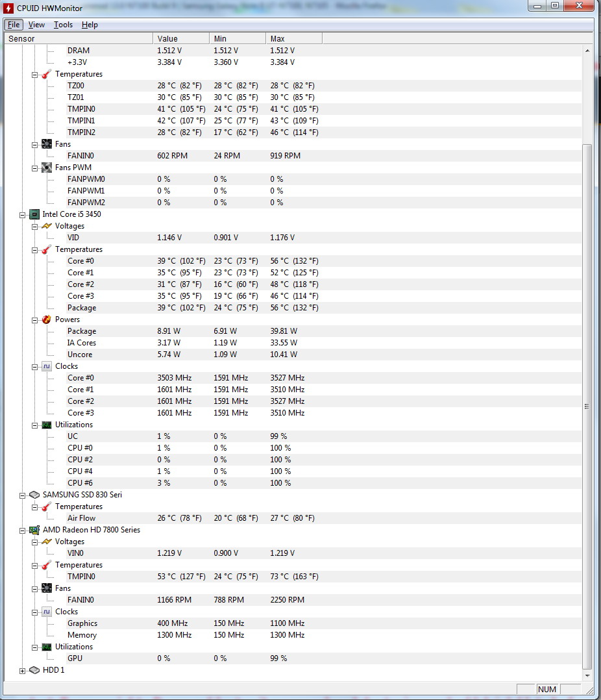Click the Sensor column header
The height and width of the screenshot is (700, 601).
click(x=79, y=39)
